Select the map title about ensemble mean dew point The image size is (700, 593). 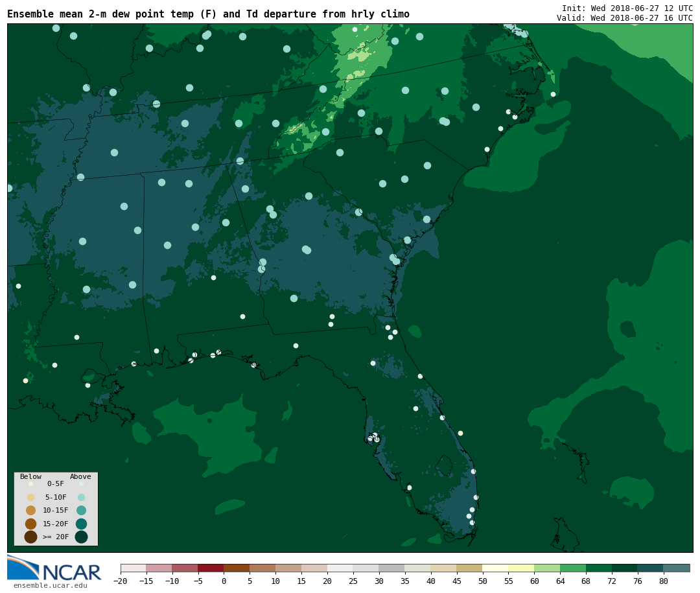(x=208, y=14)
